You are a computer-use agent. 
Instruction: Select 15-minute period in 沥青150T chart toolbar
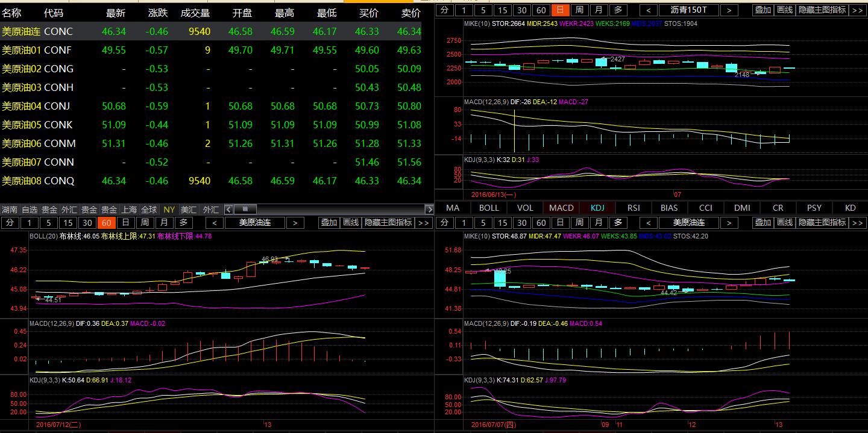tap(502, 10)
